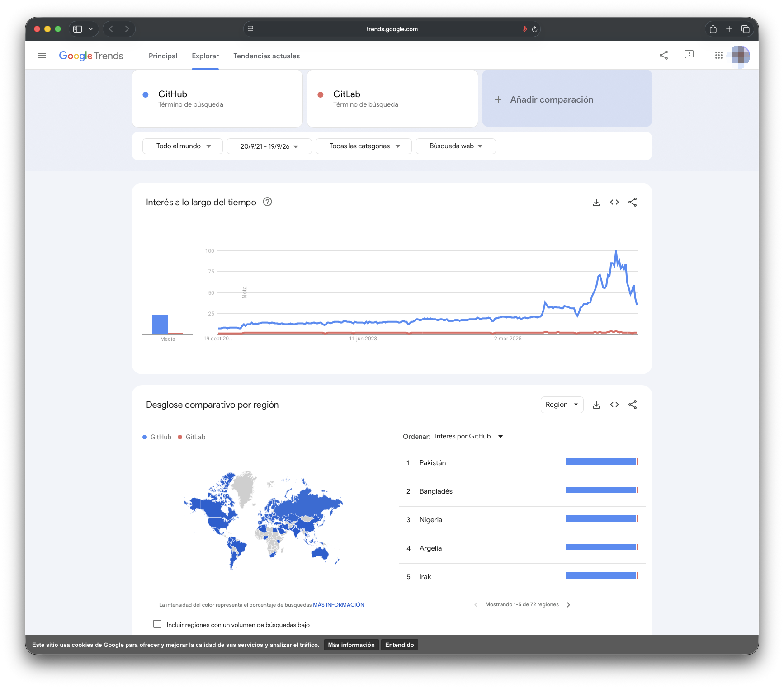784x688 pixels.
Task: Embed the interest over time chart
Action: click(x=614, y=202)
